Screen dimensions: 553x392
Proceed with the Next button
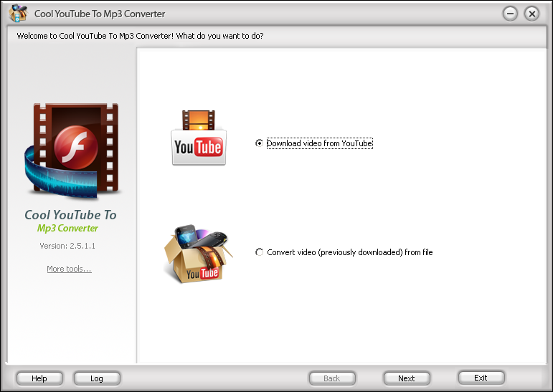click(407, 378)
